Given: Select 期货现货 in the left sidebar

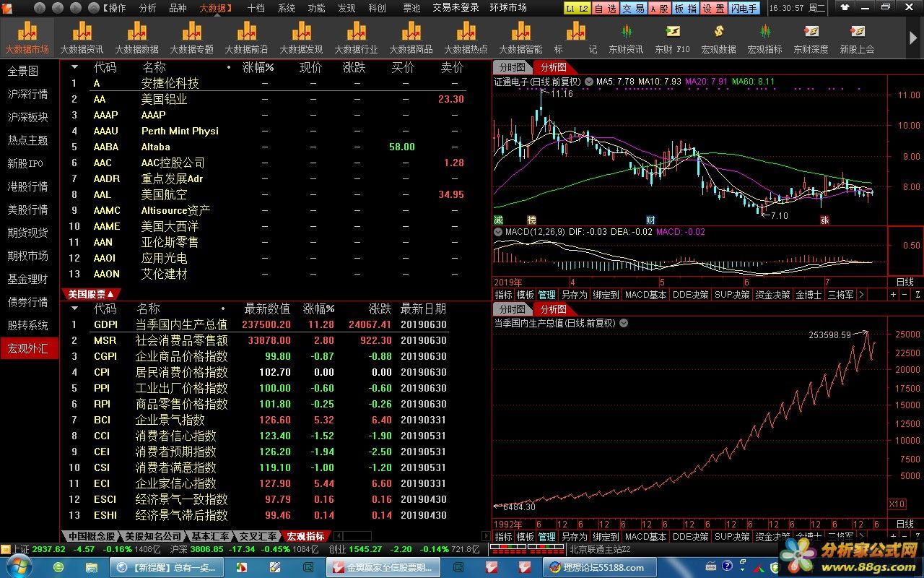Looking at the screenshot, I should click(28, 233).
